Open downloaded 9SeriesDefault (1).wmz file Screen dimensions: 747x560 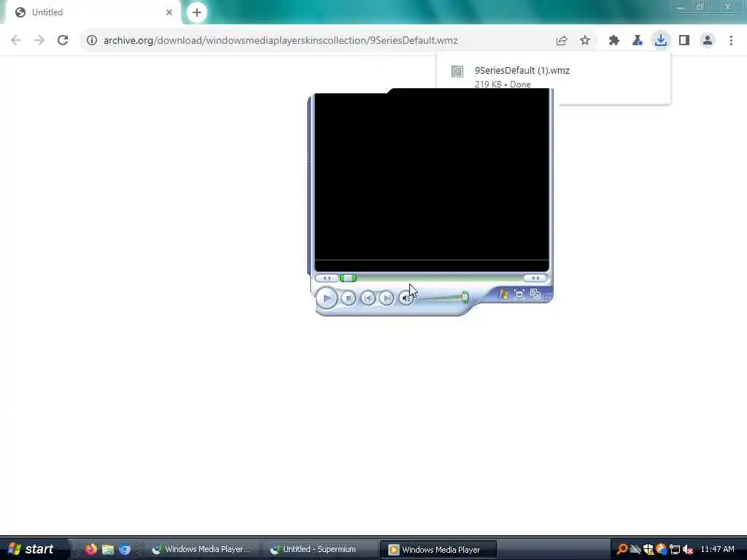(x=522, y=71)
